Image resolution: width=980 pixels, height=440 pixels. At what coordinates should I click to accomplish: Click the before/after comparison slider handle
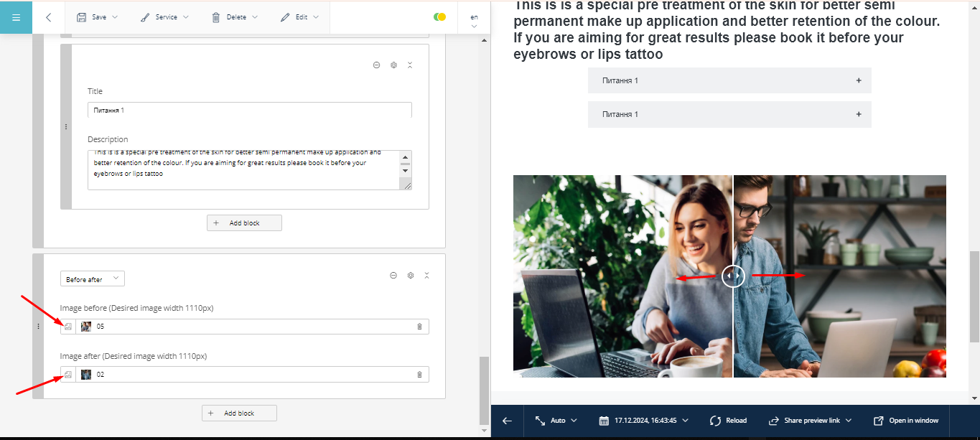point(733,276)
